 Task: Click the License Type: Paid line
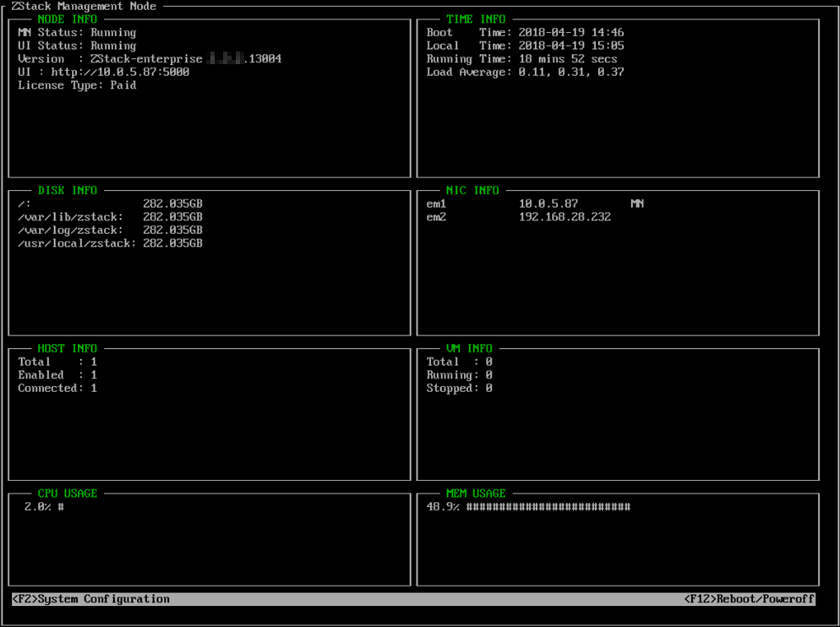coord(77,85)
